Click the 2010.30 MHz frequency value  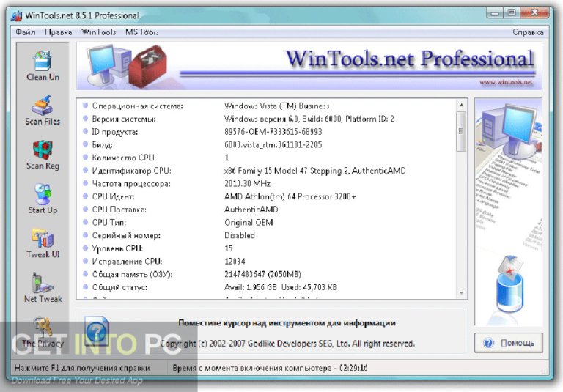tap(247, 183)
